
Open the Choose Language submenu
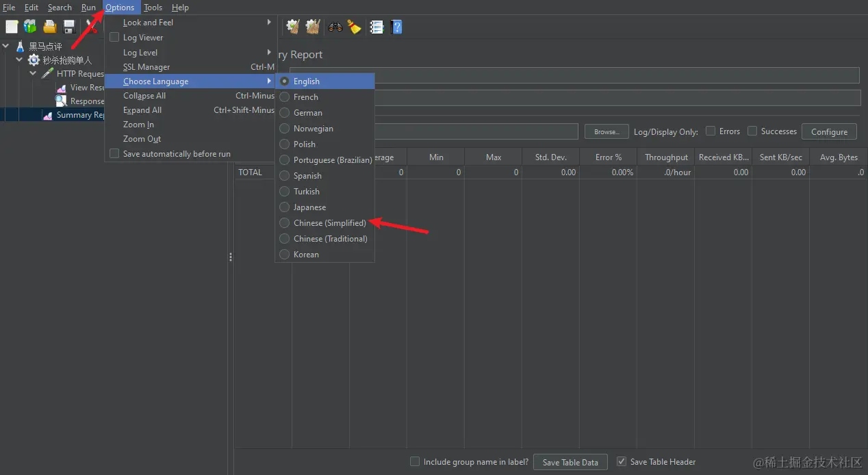pyautogui.click(x=190, y=81)
